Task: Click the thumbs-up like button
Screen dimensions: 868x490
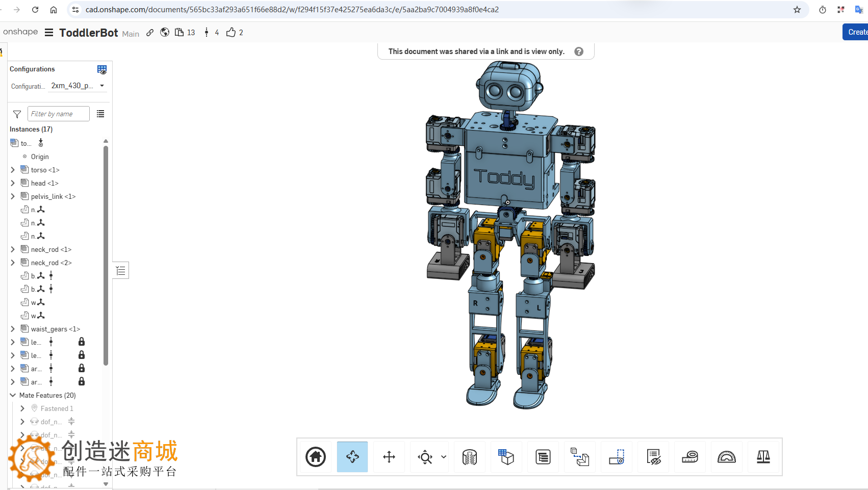Action: tap(231, 33)
